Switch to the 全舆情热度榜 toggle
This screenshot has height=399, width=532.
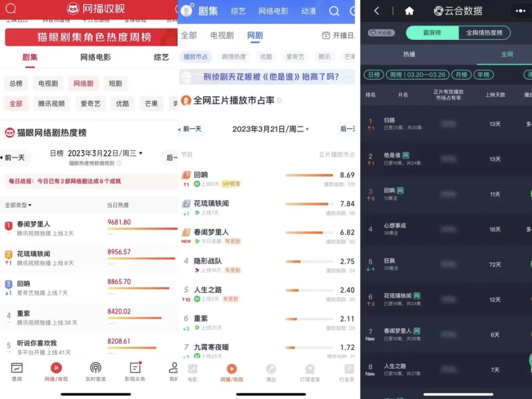click(x=484, y=33)
